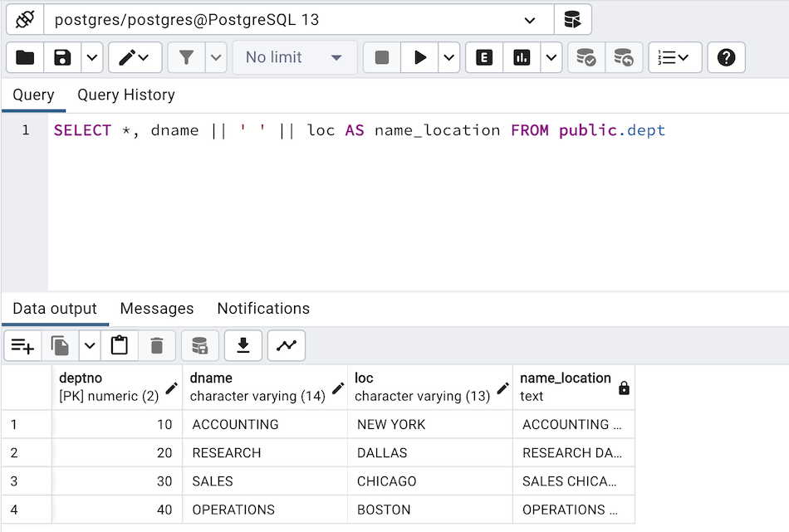Expand the database connection dropdown
Viewport: 789px width, 532px height.
(x=530, y=20)
